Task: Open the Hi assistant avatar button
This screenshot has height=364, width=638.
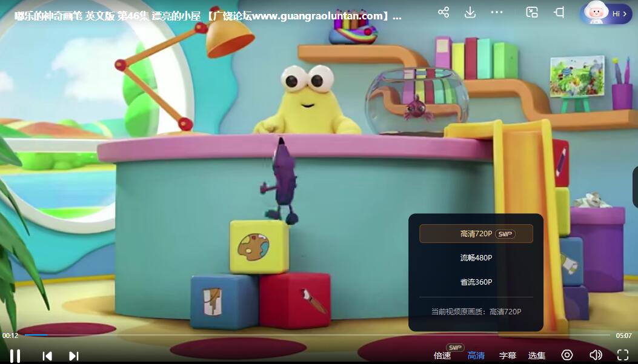Action: (605, 13)
